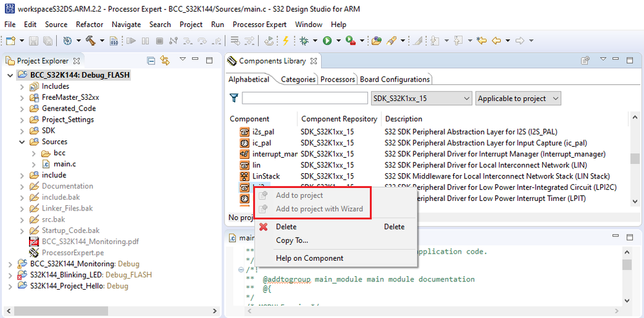Click the red X Delete icon in context menu

click(x=264, y=227)
